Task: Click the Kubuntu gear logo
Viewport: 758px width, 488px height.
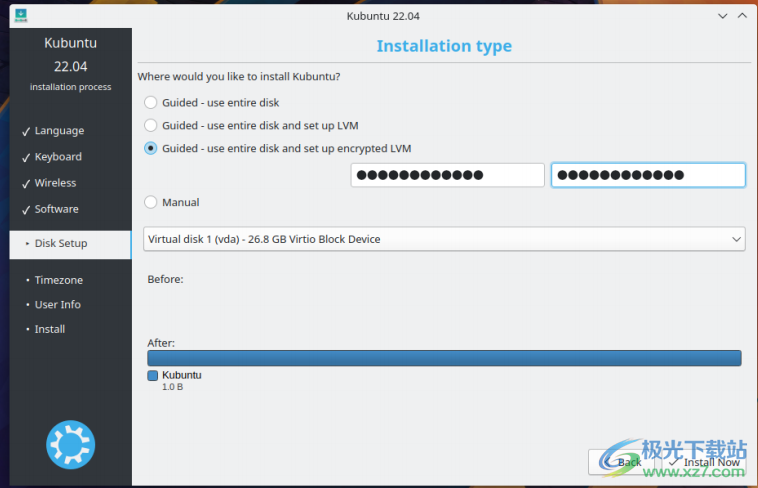Action: tap(71, 444)
